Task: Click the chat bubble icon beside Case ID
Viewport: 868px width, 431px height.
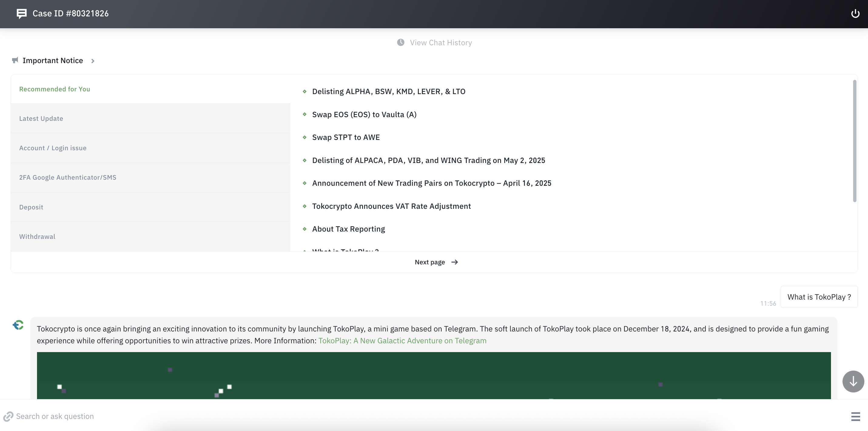Action: [22, 13]
